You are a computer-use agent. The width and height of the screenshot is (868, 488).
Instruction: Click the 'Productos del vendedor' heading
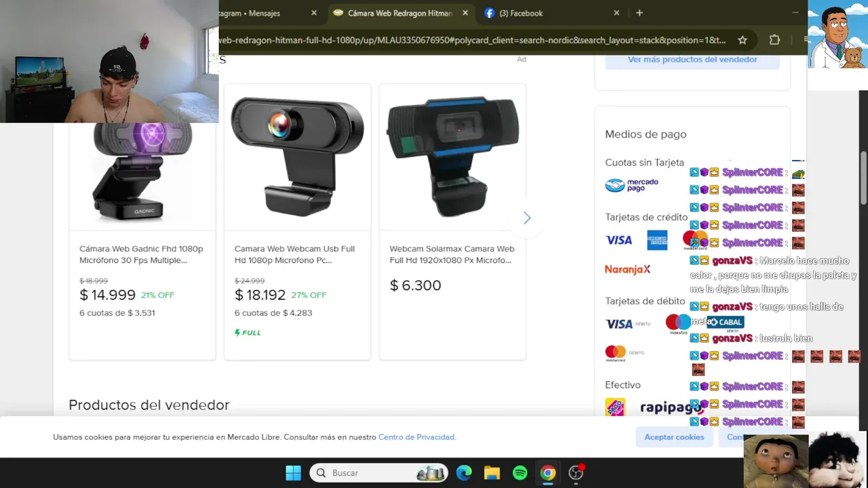click(149, 405)
